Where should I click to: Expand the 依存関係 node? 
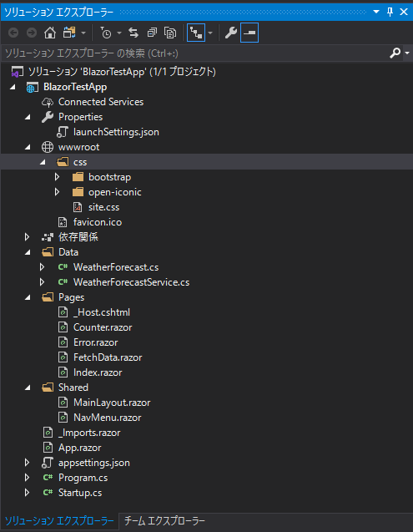click(27, 237)
